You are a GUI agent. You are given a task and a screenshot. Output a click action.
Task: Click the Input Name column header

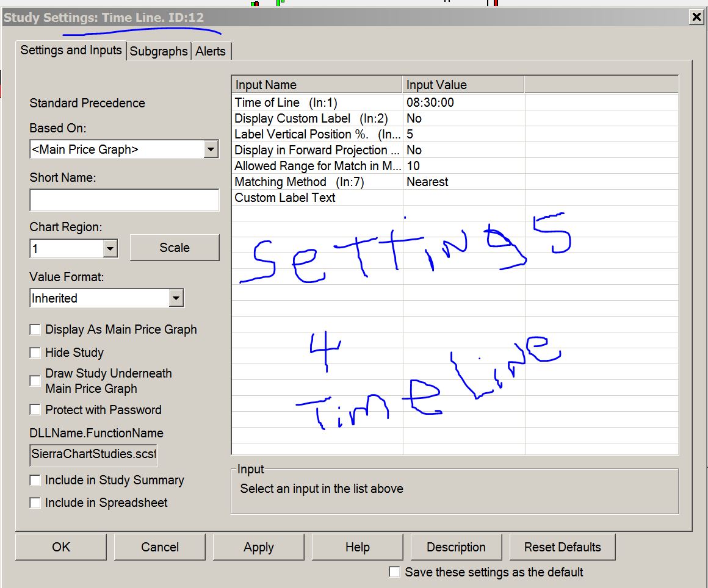click(x=317, y=84)
